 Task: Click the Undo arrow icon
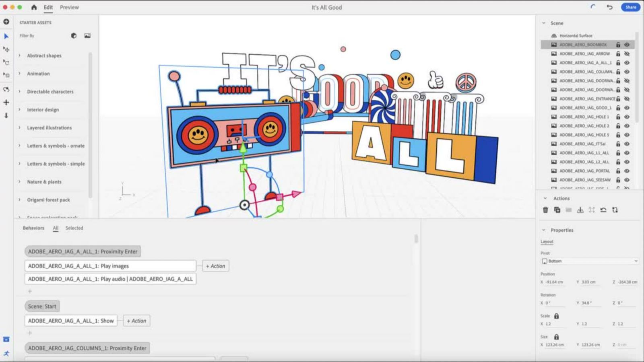[610, 7]
